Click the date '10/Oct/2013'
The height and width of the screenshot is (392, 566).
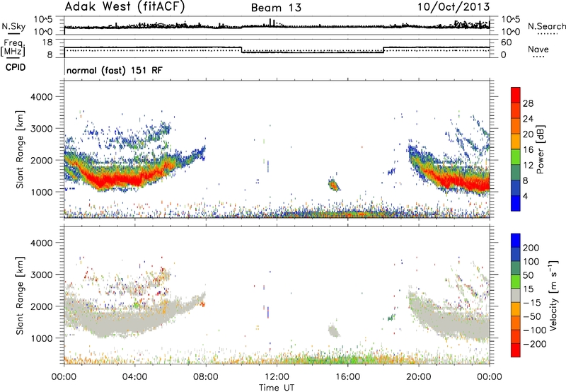[454, 7]
